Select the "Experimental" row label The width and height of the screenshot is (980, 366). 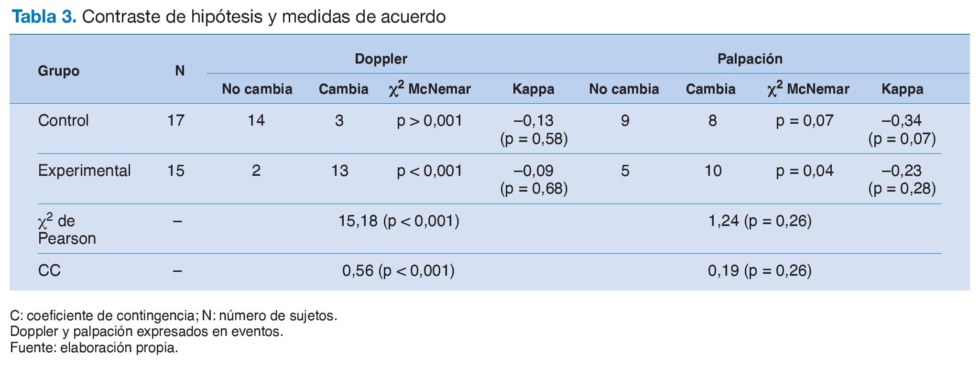pyautogui.click(x=84, y=171)
